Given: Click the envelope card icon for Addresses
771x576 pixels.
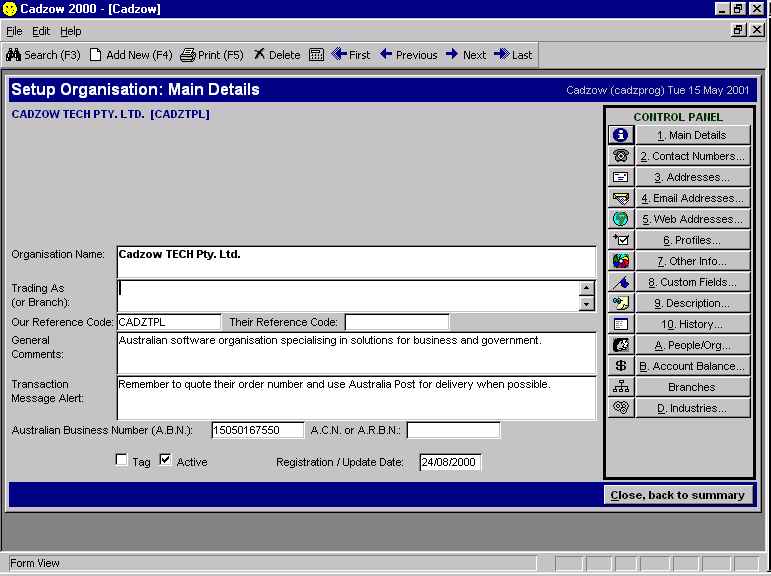Looking at the screenshot, I should tap(621, 177).
